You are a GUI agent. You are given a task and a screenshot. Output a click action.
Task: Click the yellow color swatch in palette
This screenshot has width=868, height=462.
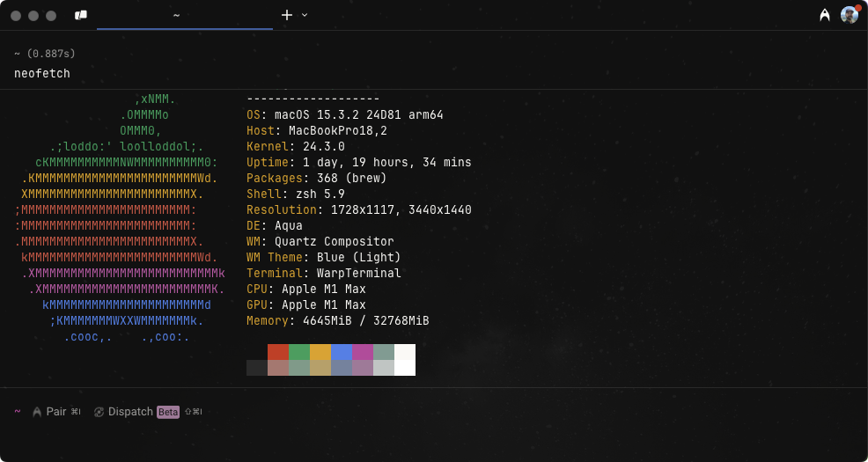320,352
